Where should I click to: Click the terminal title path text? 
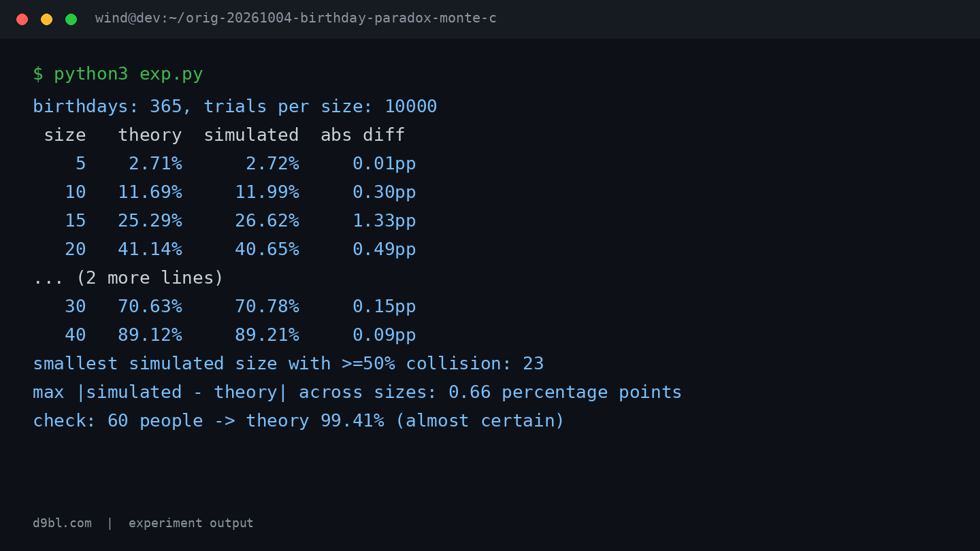pos(296,18)
